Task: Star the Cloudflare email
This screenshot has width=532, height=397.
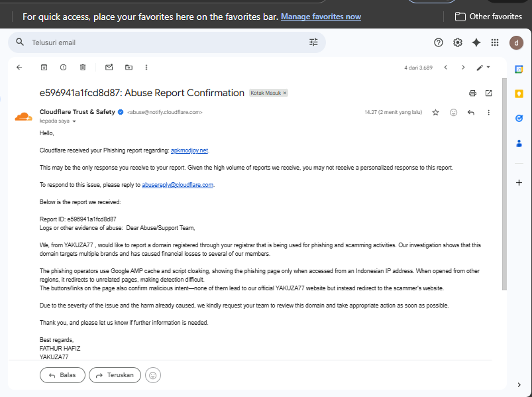Action: pyautogui.click(x=436, y=112)
